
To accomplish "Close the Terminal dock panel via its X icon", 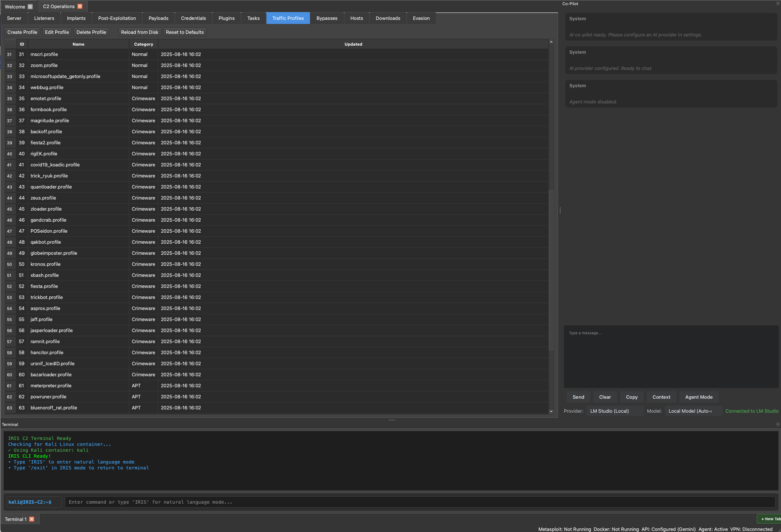I will (x=778, y=424).
